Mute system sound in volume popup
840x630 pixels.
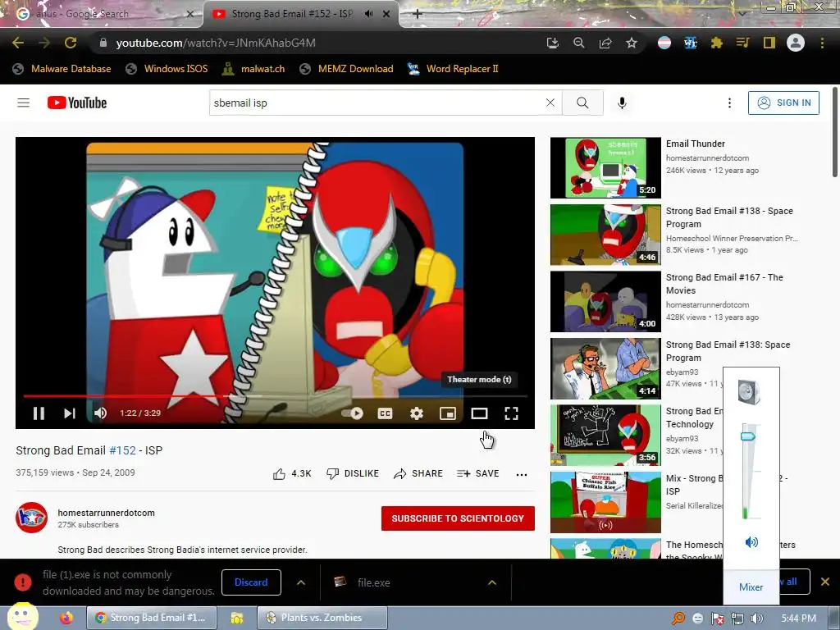pyautogui.click(x=751, y=542)
